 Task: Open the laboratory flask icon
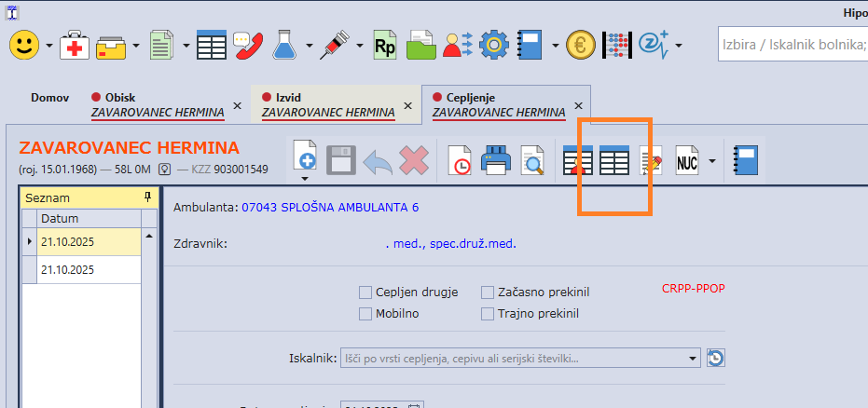285,45
